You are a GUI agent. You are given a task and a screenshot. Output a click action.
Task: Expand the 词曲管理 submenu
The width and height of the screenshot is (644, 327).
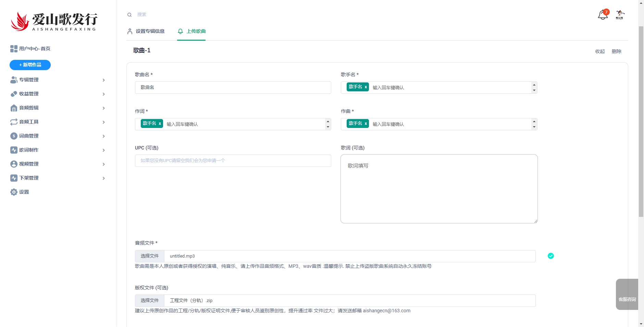click(x=103, y=136)
